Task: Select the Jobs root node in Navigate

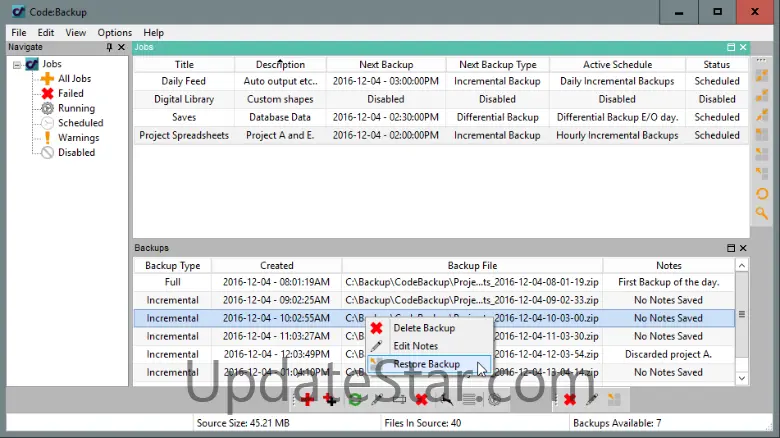Action: (x=52, y=64)
